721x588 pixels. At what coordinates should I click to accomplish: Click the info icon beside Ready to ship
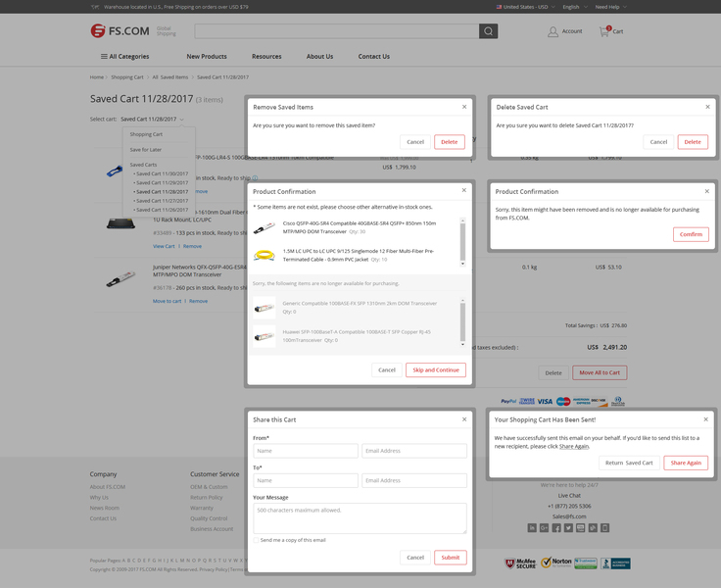tap(255, 178)
